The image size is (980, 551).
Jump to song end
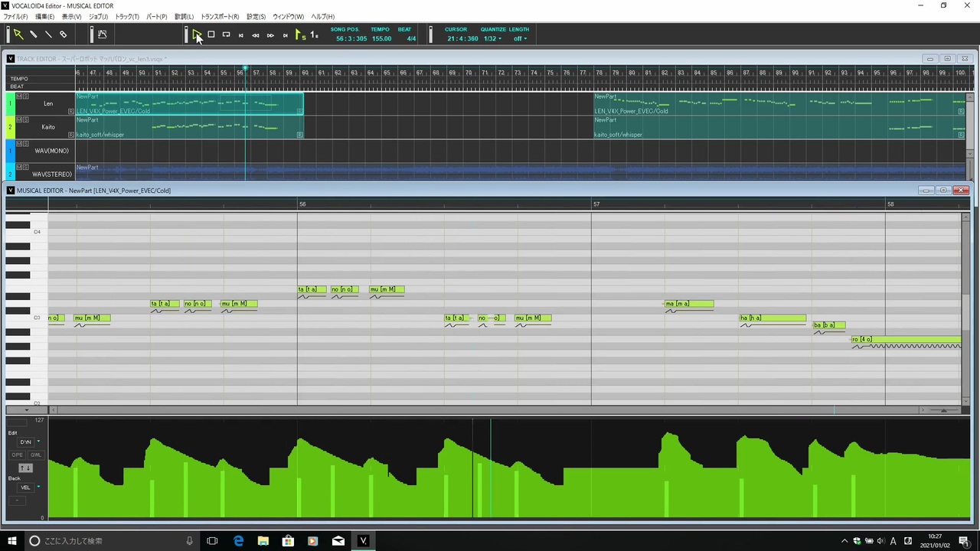[286, 35]
